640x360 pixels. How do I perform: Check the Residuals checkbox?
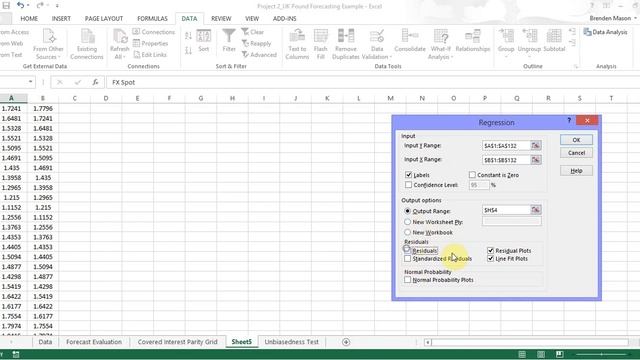407,250
